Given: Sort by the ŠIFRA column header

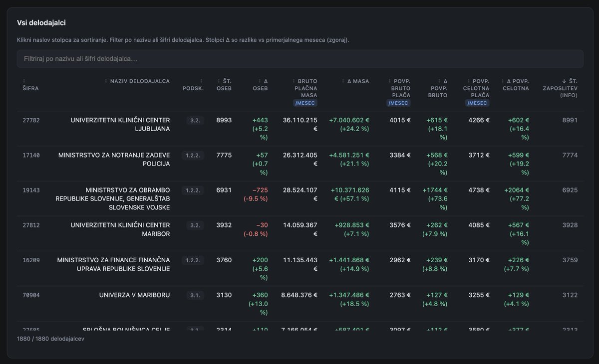Looking at the screenshot, I should click(30, 85).
